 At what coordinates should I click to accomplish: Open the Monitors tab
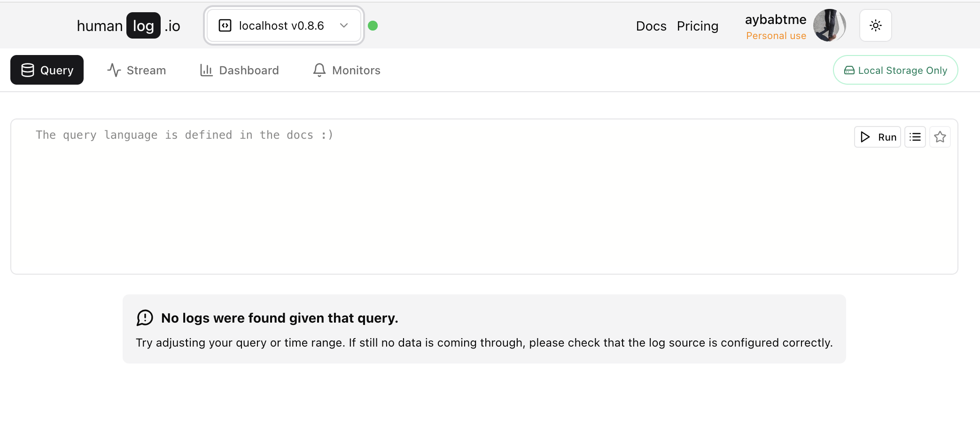pyautogui.click(x=347, y=70)
